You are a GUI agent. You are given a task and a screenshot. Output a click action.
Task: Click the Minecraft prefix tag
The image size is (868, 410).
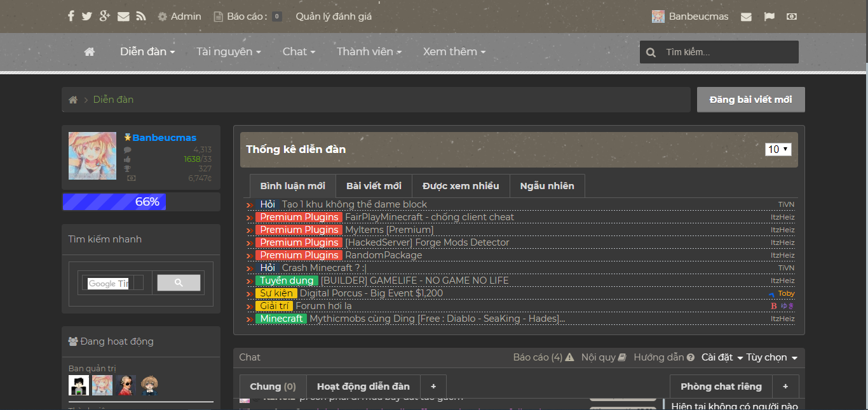pos(281,319)
